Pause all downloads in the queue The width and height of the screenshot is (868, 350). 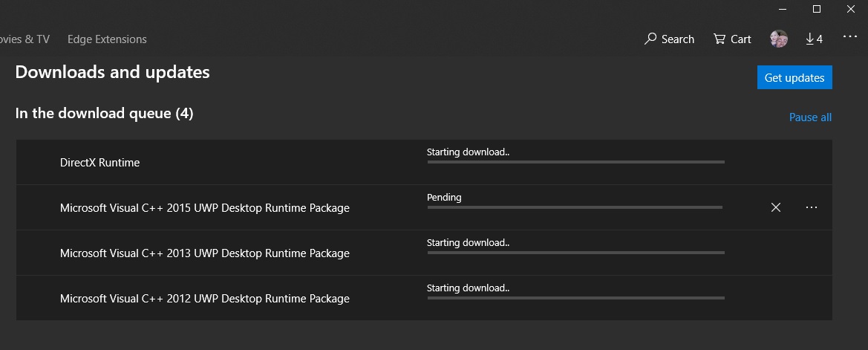pyautogui.click(x=810, y=117)
